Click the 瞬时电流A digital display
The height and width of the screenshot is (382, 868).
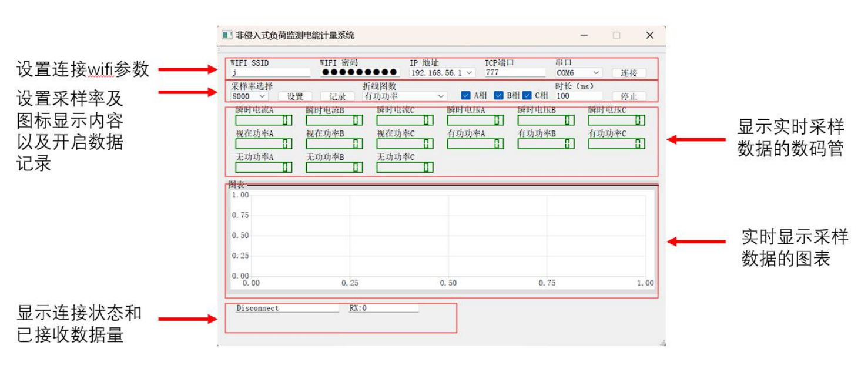pos(264,120)
